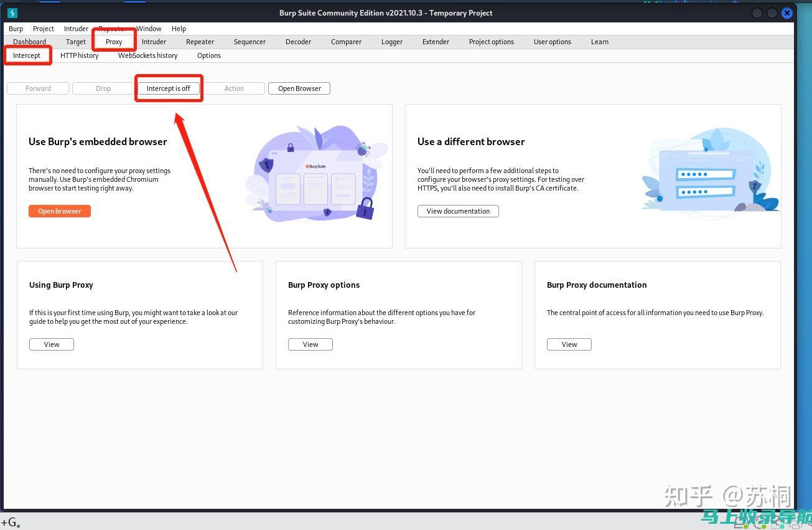This screenshot has width=812, height=530.
Task: Switch to the Sequencer tab
Action: [x=250, y=42]
